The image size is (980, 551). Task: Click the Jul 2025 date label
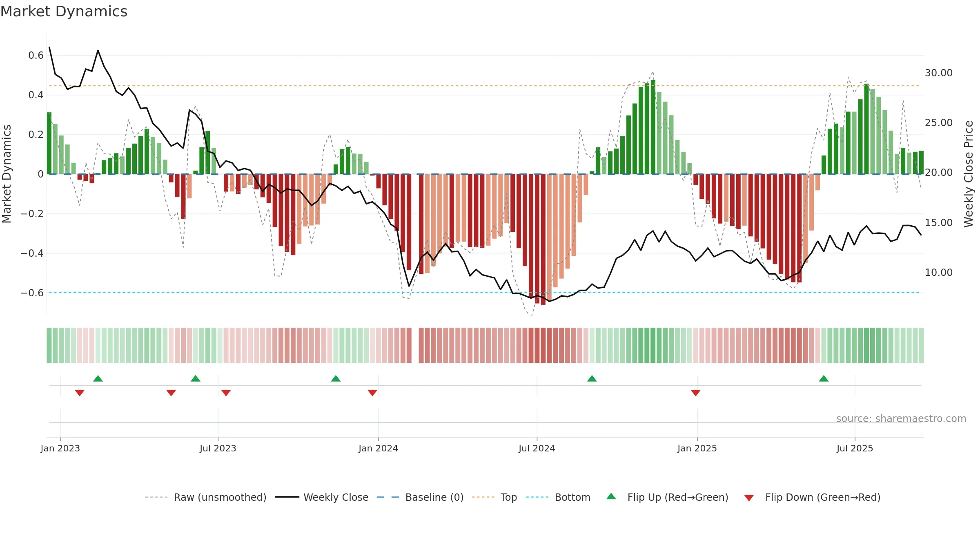point(855,448)
